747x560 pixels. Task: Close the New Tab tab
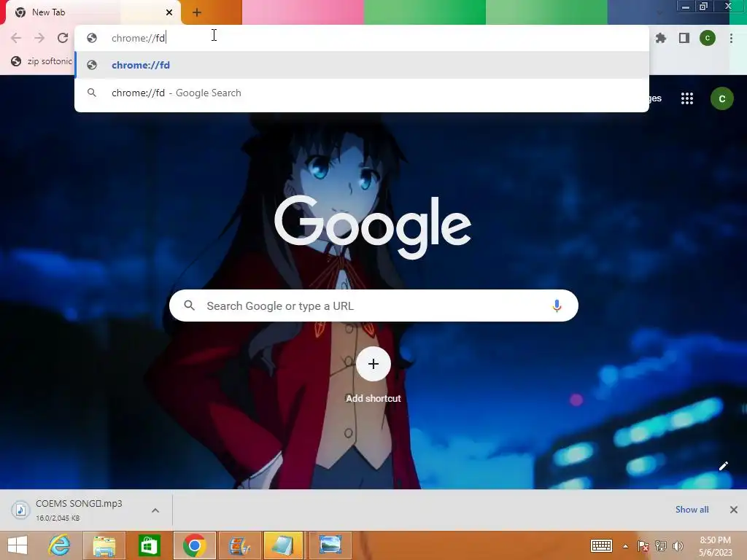169,12
